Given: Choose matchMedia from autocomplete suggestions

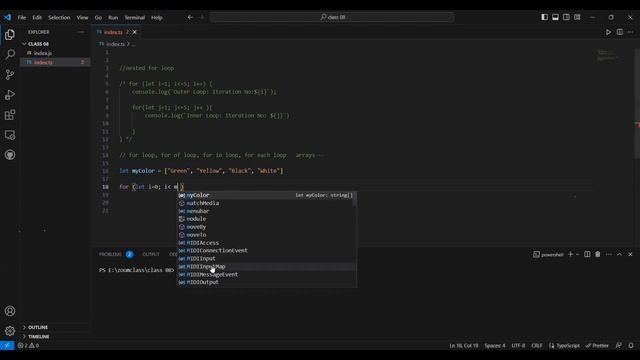Looking at the screenshot, I should point(267,203).
